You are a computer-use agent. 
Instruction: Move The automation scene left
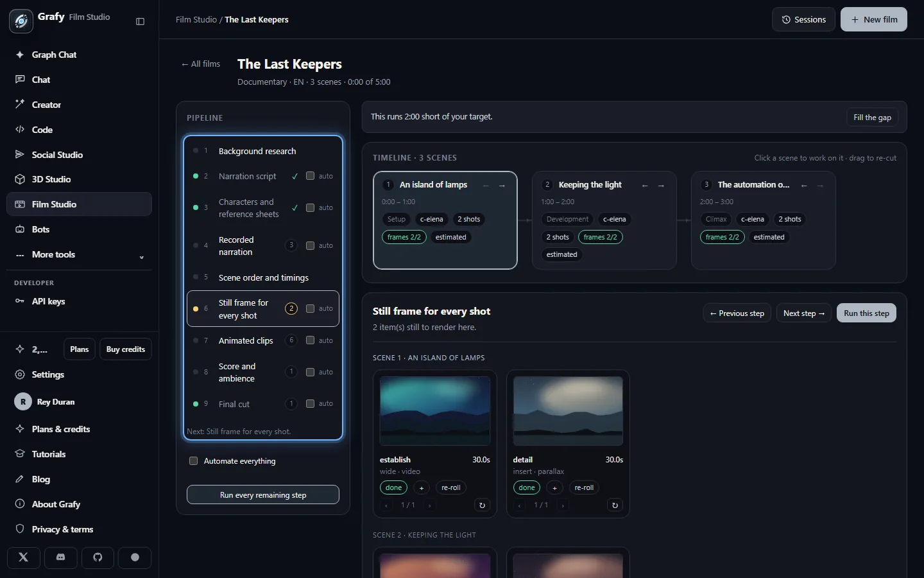tap(804, 186)
